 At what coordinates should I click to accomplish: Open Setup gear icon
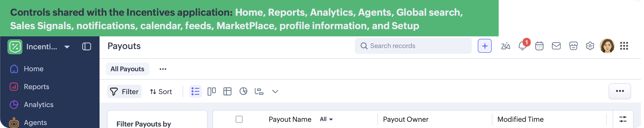pyautogui.click(x=590, y=46)
